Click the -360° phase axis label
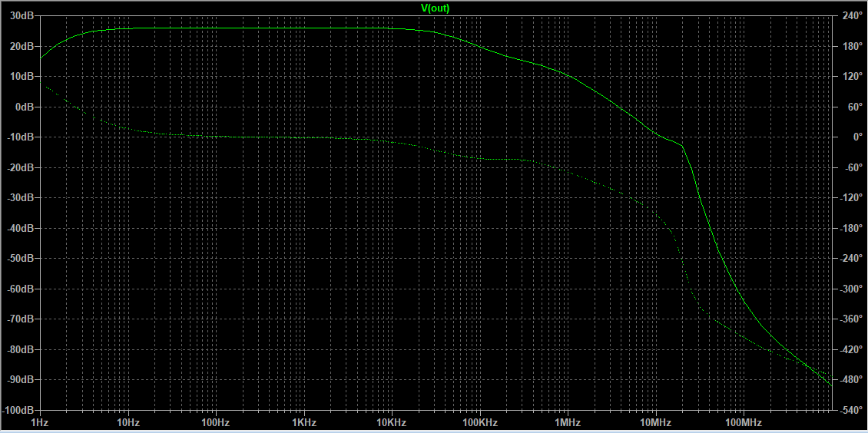The width and height of the screenshot is (868, 433). (x=850, y=319)
